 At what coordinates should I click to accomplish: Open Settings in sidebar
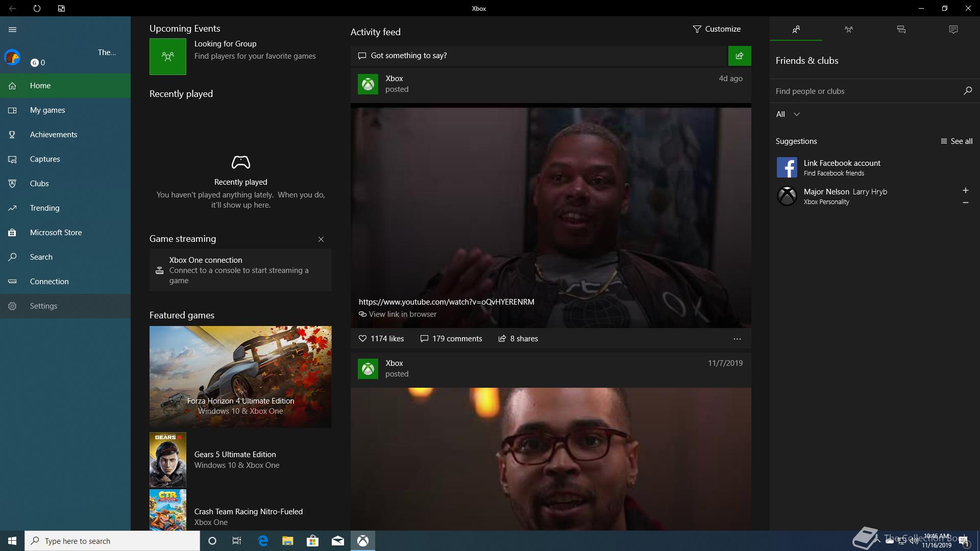65,306
